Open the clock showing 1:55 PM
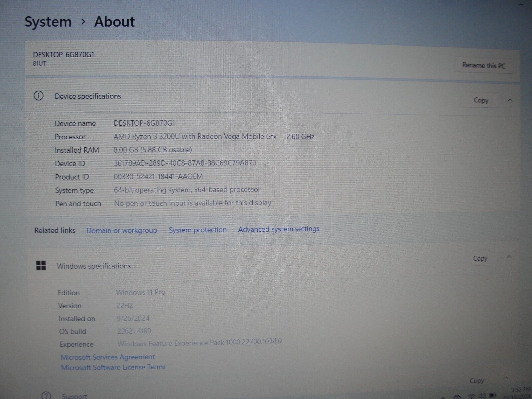The height and width of the screenshot is (399, 532). (x=521, y=389)
